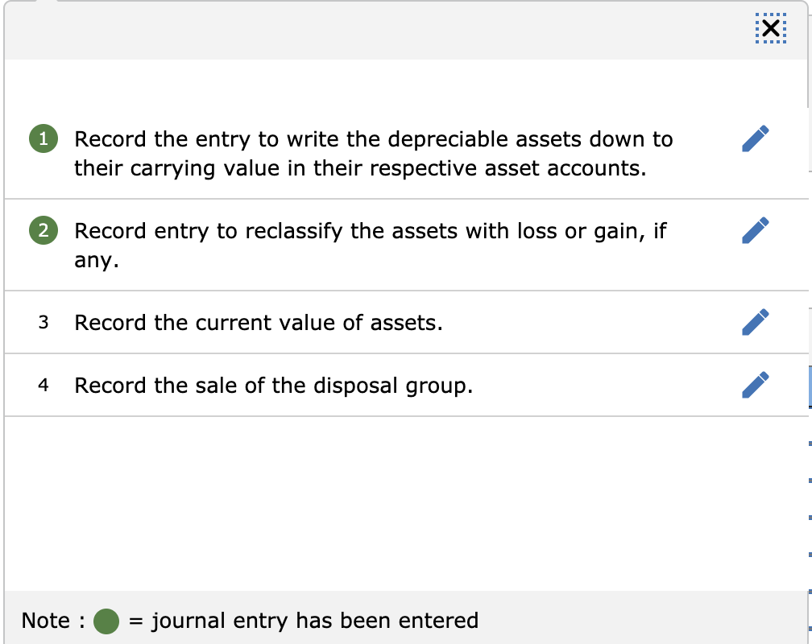Screen dimensions: 812x644
Task: Open the pencil editor for journal entry 1
Action: [x=755, y=138]
